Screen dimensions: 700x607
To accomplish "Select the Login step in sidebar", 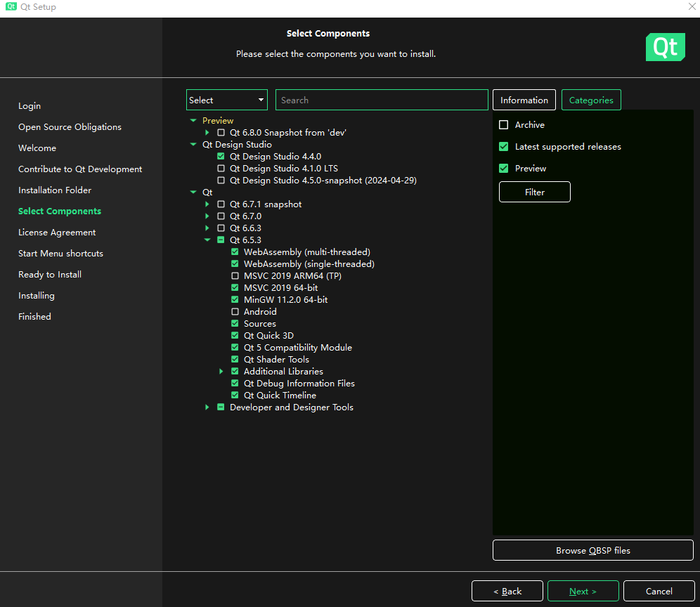I will (x=30, y=106).
